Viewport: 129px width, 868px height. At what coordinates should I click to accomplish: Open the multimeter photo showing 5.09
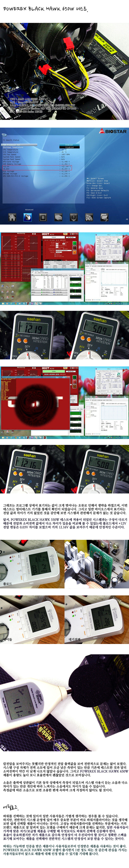click(x=97, y=335)
